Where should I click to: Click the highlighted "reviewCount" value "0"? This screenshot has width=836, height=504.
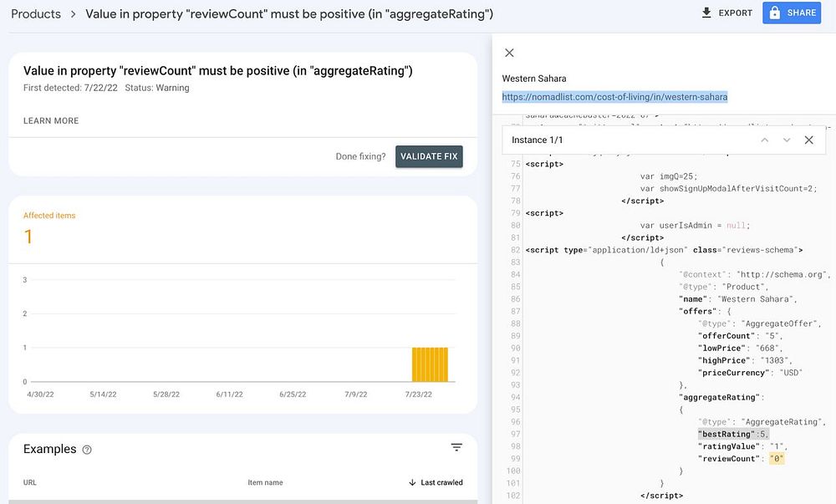point(777,459)
